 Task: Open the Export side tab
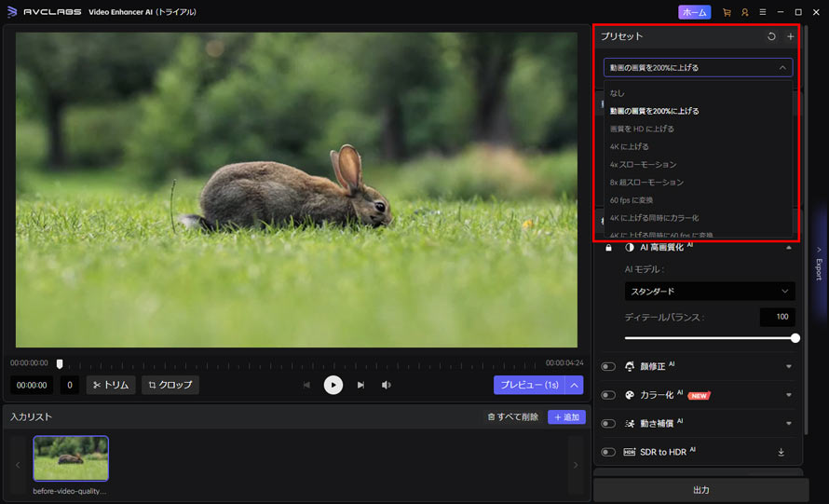[819, 264]
